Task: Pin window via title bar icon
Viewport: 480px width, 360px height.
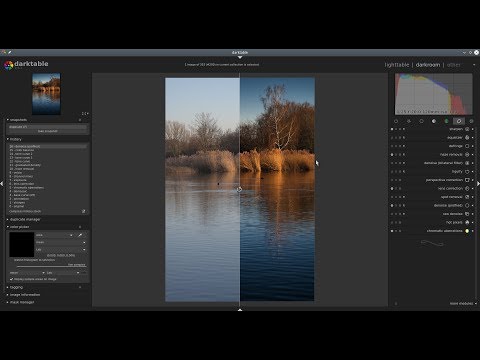Action: click(9, 52)
